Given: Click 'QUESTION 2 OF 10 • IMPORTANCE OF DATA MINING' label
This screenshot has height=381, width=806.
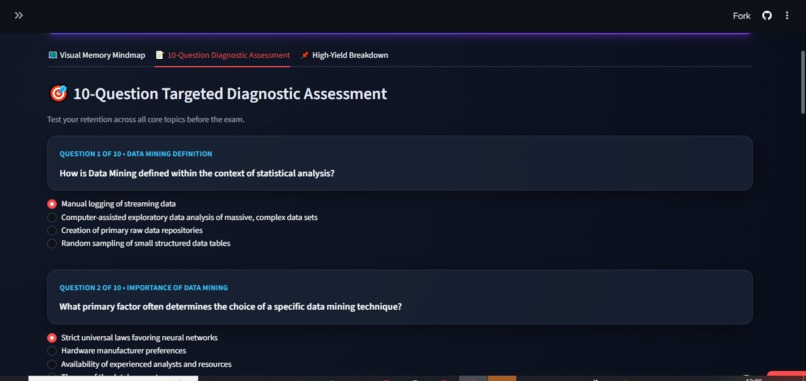Looking at the screenshot, I should click(143, 287).
